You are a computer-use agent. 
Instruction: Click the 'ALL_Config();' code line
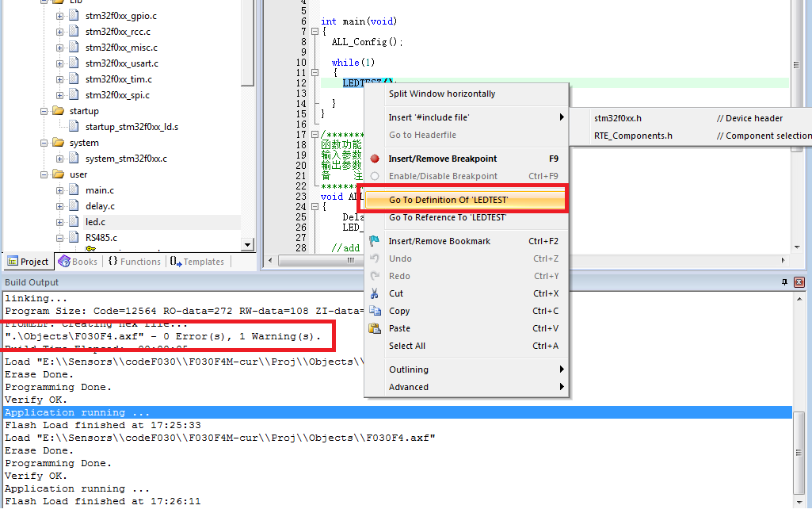pos(367,42)
